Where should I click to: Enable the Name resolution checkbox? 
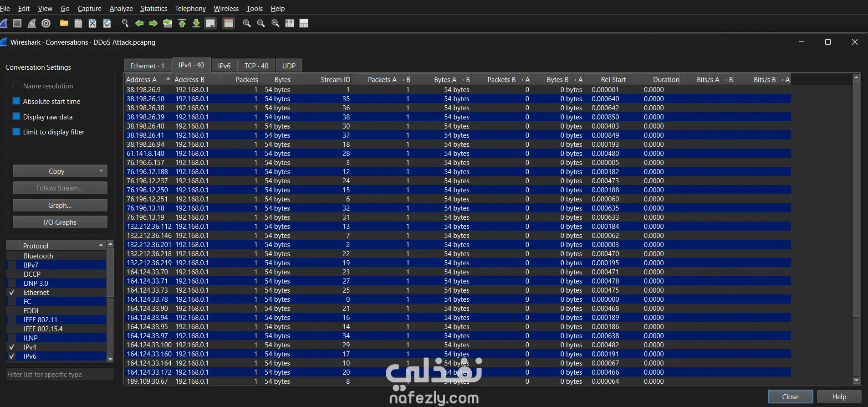tap(16, 86)
